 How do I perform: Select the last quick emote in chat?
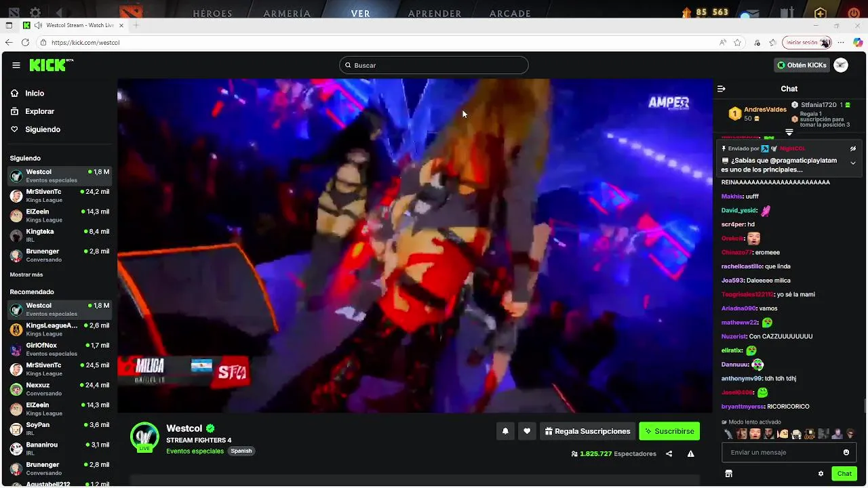coord(850,434)
